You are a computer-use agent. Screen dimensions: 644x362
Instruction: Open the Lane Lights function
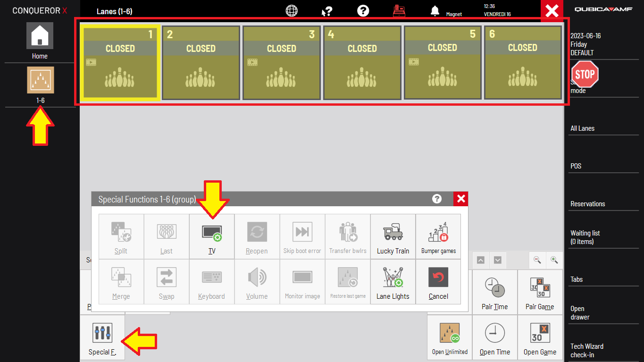pyautogui.click(x=393, y=282)
